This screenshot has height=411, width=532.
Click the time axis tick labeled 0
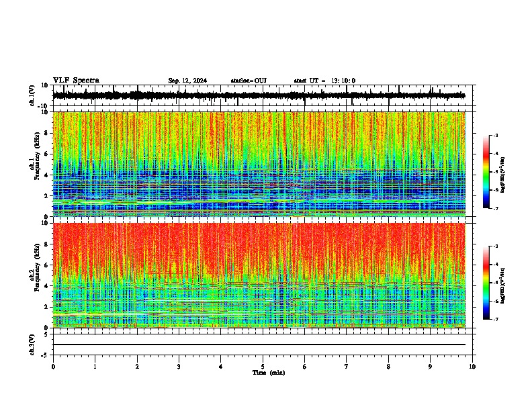click(x=53, y=367)
